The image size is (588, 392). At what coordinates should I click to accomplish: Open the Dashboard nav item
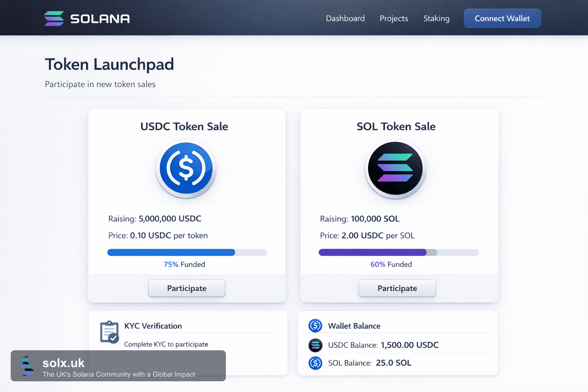345,18
